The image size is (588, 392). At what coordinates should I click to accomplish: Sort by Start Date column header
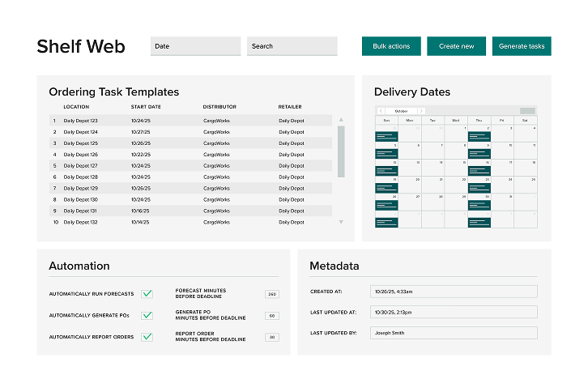146,106
